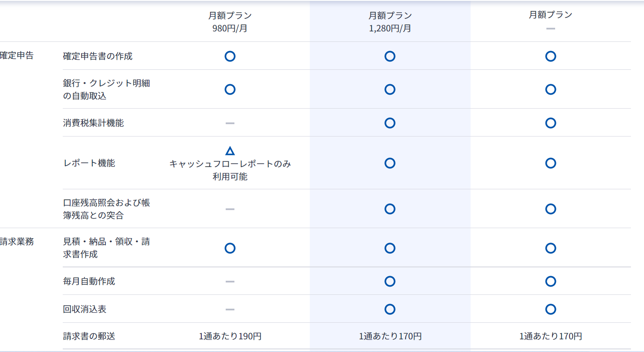Image resolution: width=644 pixels, height=352 pixels.
Task: Click the triangle icon in レポート機能 row
Action: tap(230, 151)
